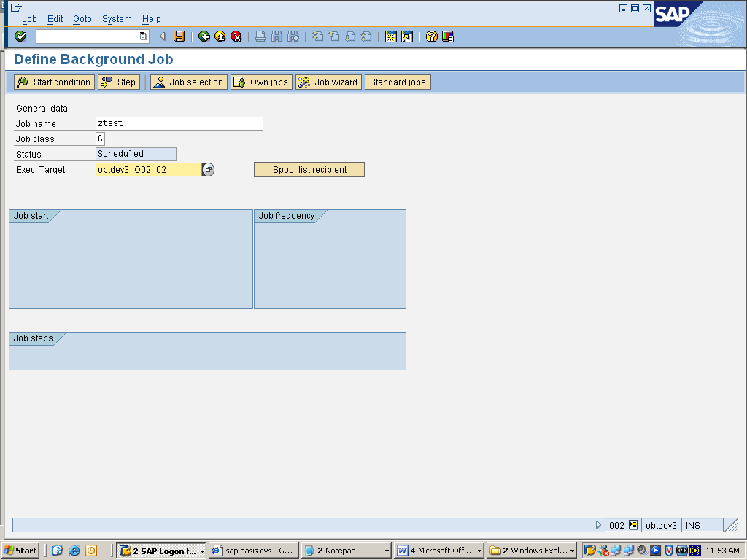The width and height of the screenshot is (747, 560).
Task: Exit the transaction with the yellow up-arrow icon
Action: click(220, 36)
